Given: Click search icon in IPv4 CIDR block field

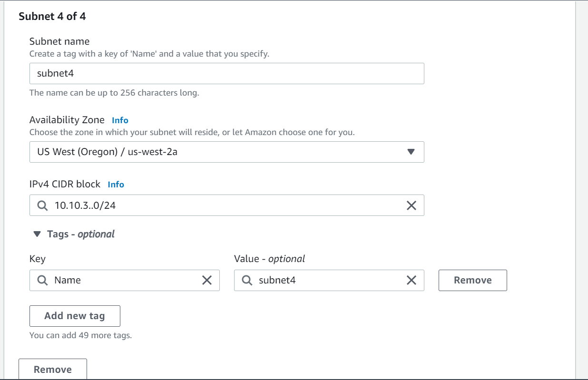Looking at the screenshot, I should [42, 205].
